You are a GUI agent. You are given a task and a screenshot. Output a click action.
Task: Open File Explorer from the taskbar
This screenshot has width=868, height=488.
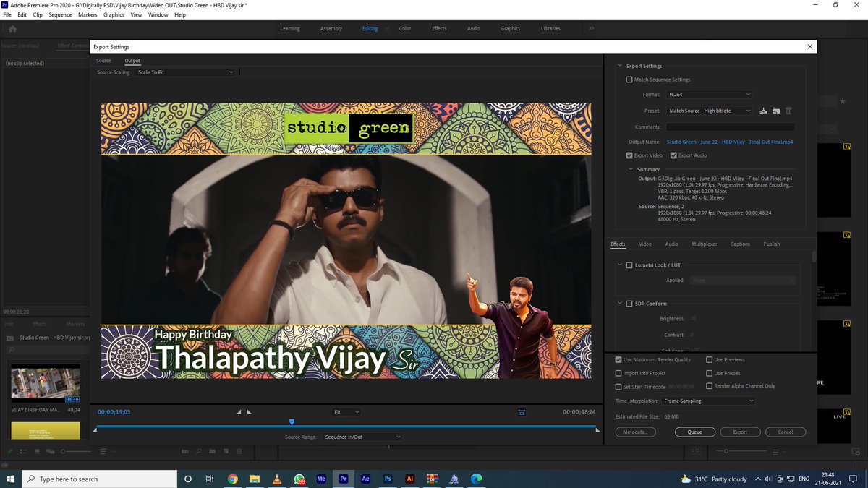[x=255, y=479]
